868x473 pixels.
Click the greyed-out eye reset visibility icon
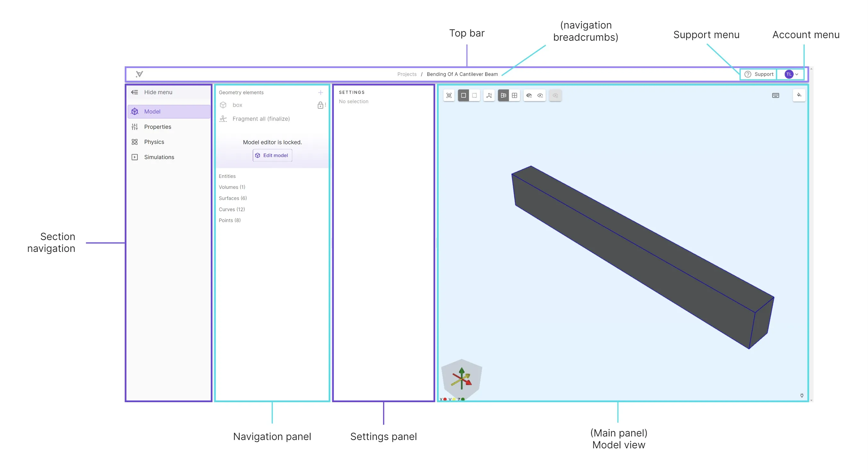tap(555, 95)
